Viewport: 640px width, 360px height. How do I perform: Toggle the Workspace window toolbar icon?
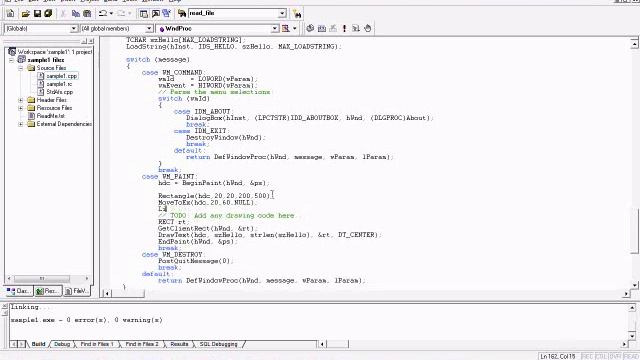point(144,13)
